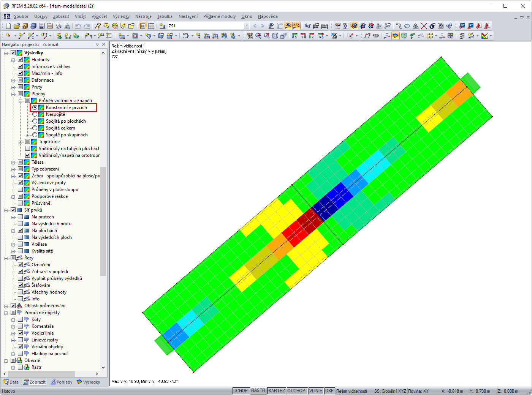Image resolution: width=532 pixels, height=395 pixels.
Task: Select the Spojitě celkem radio option
Action: 35,128
